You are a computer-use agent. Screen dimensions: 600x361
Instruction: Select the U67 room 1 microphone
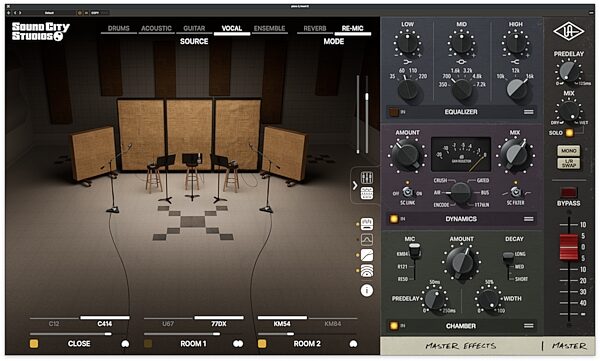click(x=168, y=324)
